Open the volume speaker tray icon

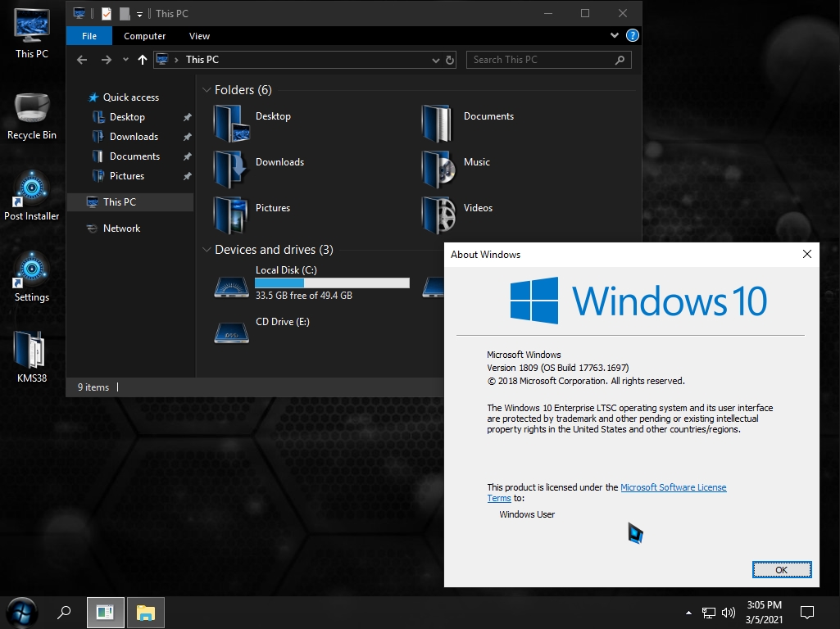point(728,613)
